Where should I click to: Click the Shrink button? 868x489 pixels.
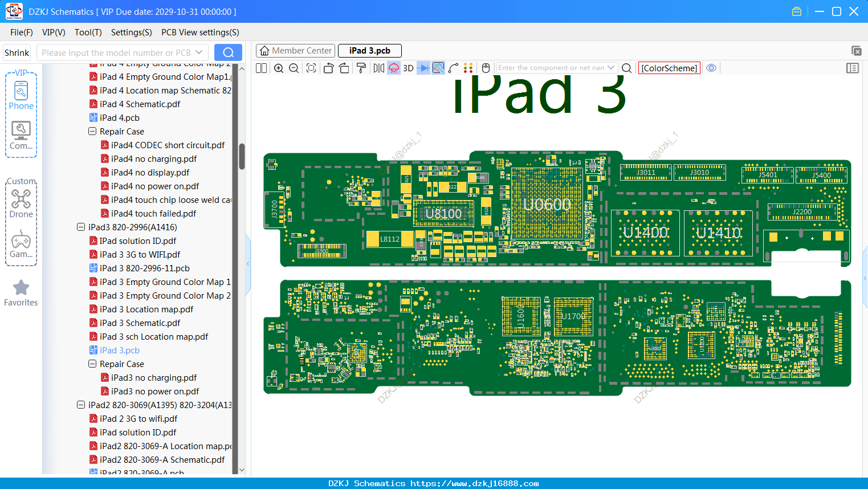(x=17, y=52)
